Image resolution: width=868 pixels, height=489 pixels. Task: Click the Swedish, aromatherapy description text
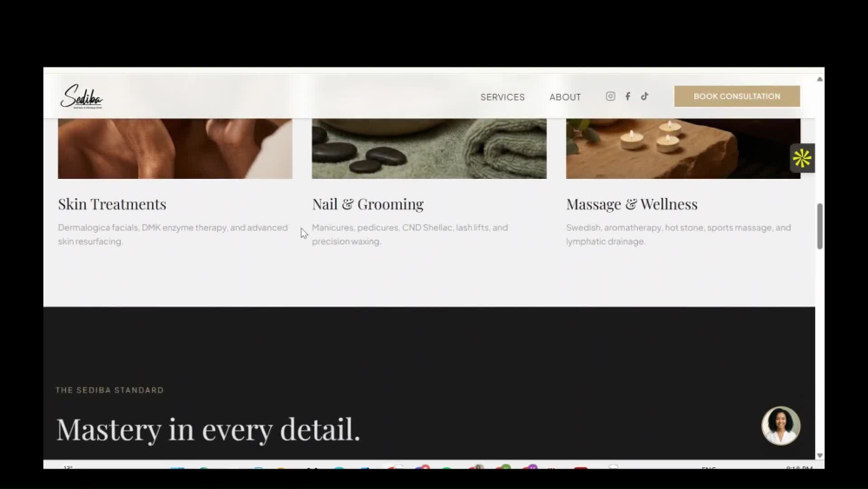678,235
